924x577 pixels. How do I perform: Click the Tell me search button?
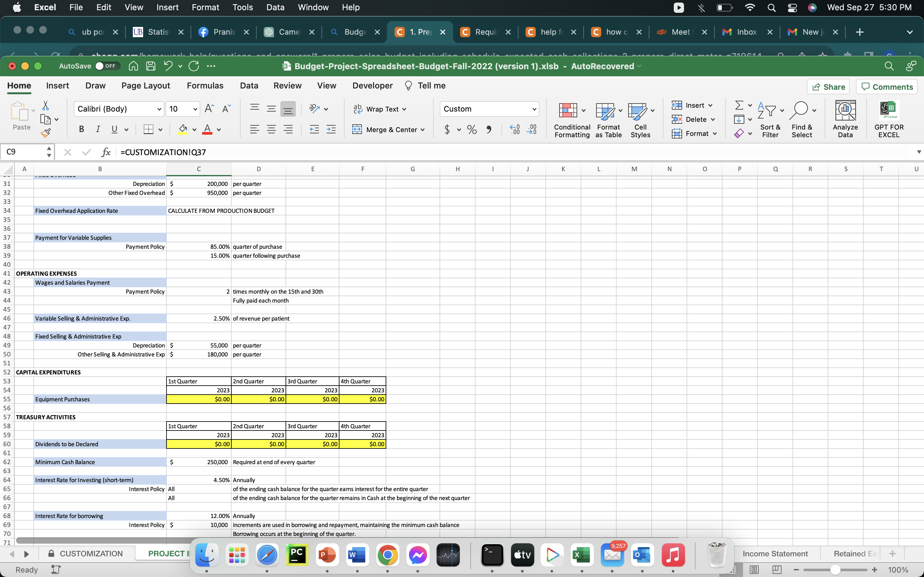pyautogui.click(x=426, y=85)
